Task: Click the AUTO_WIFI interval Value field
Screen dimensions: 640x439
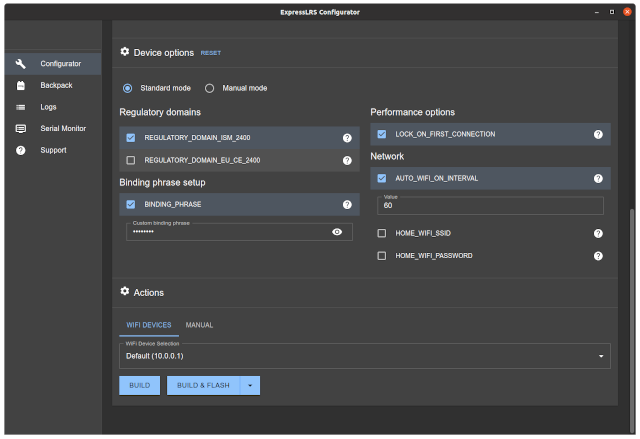Action: (490, 206)
